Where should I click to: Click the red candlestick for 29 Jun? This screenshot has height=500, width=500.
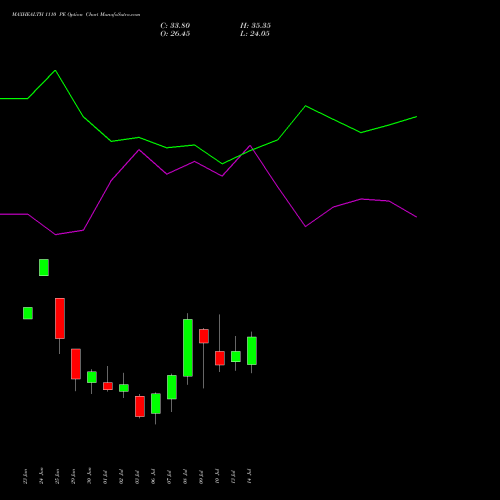tap(76, 364)
